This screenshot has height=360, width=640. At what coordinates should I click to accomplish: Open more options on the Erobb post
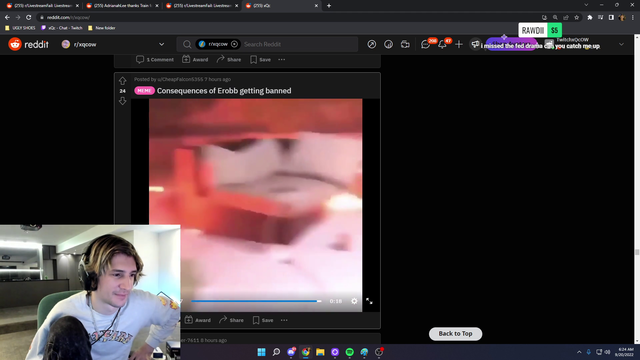pos(284,320)
